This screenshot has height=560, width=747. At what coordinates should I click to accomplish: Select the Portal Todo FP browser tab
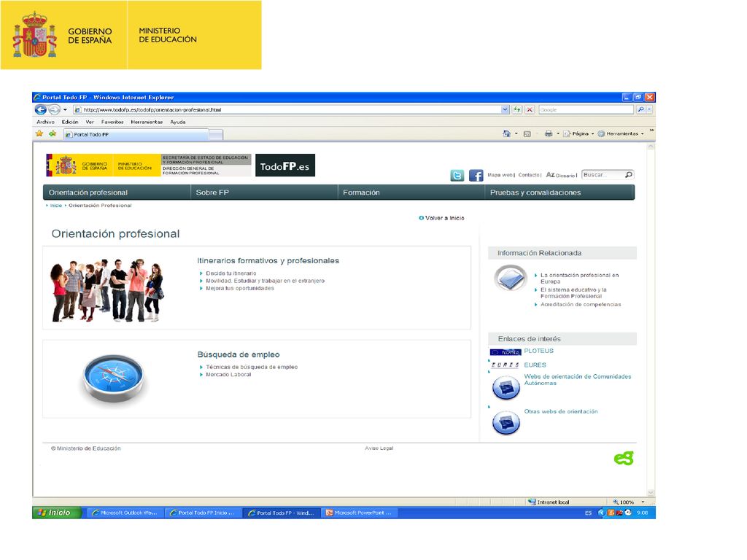coord(136,135)
